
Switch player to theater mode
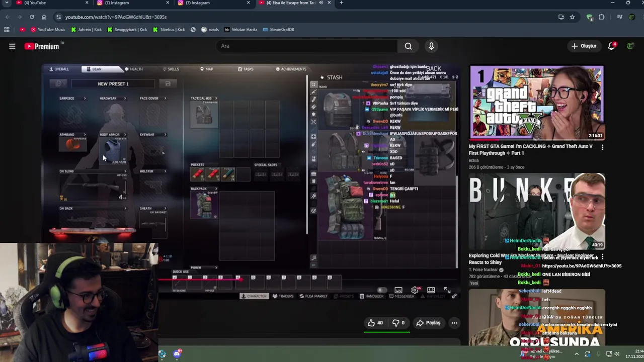[x=431, y=290]
